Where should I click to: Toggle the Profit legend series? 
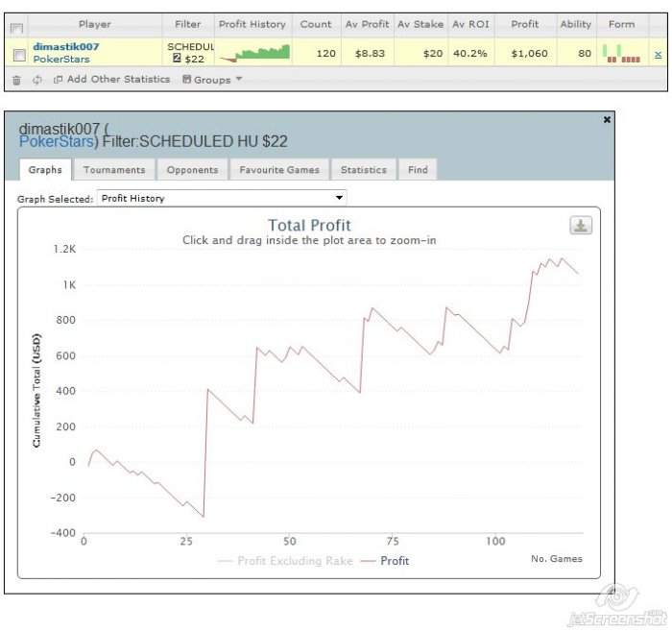click(385, 561)
